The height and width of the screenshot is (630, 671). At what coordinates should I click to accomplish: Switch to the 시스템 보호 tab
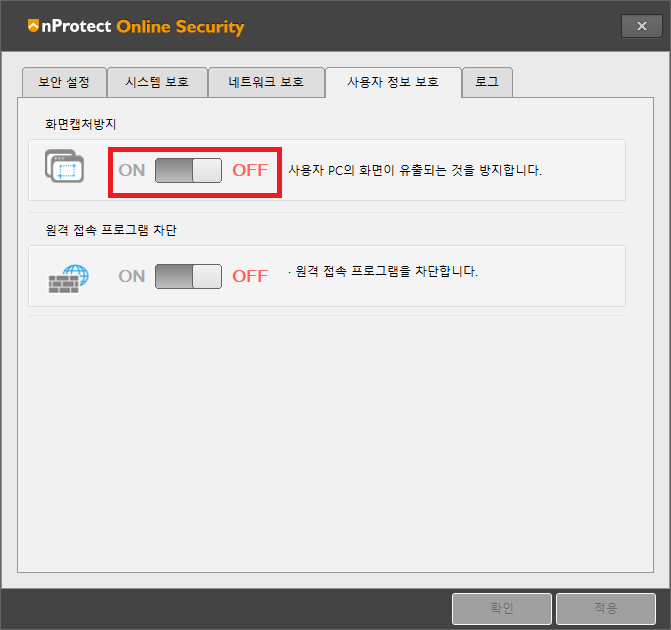tap(157, 82)
